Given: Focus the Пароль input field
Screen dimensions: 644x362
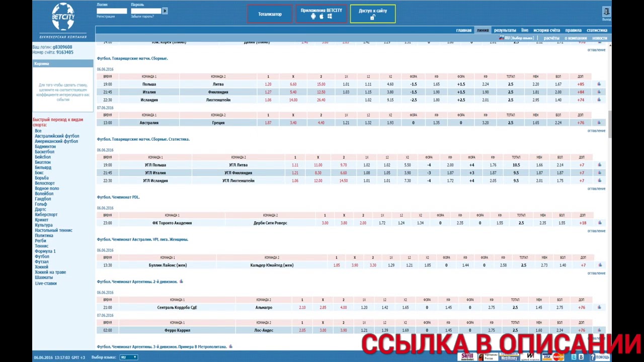Looking at the screenshot, I should [x=146, y=11].
